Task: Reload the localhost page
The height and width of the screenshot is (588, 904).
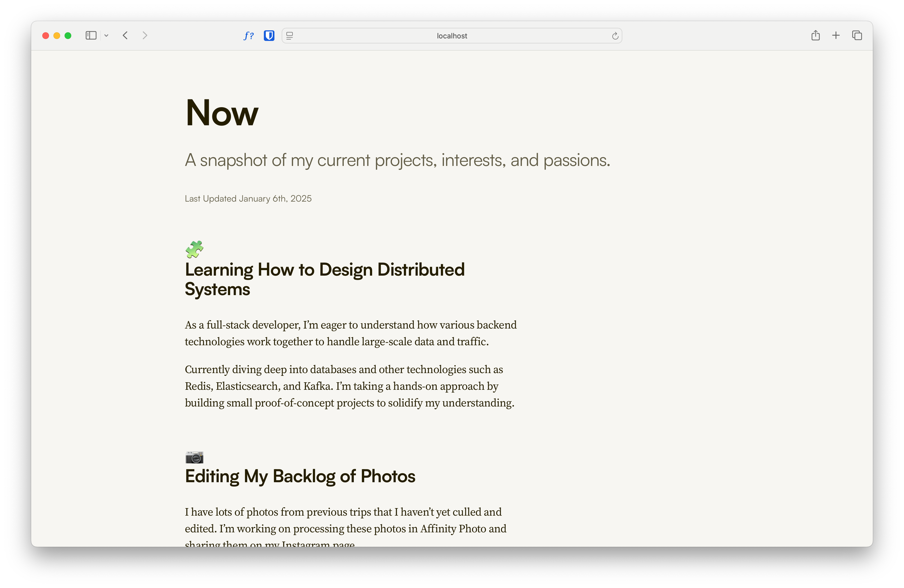Action: [x=615, y=36]
